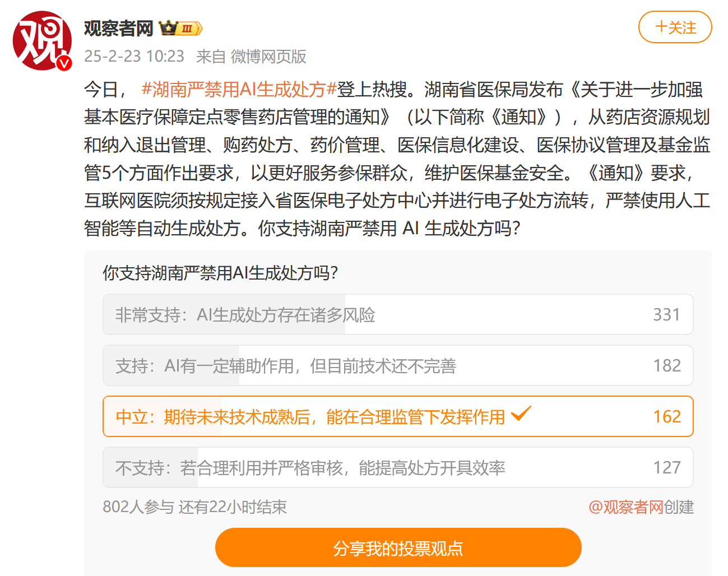Click the red verified V badge
Screen dimensions: 728x576
[64, 63]
